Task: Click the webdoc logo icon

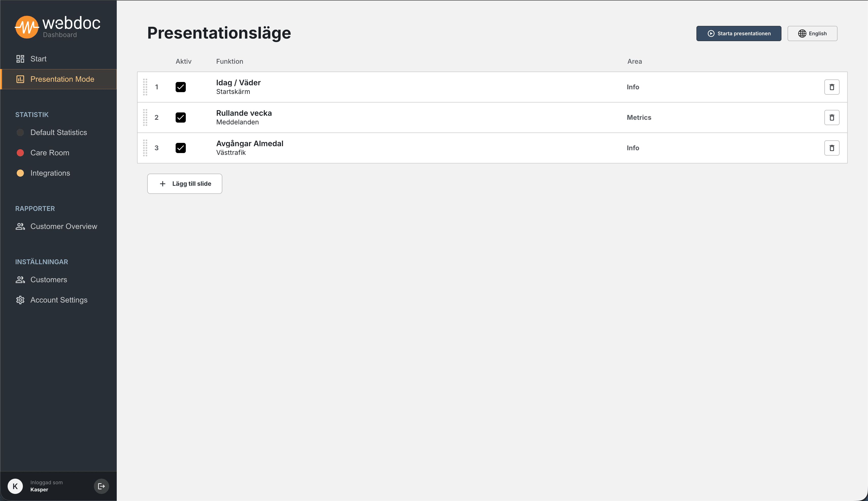Action: coord(26,27)
